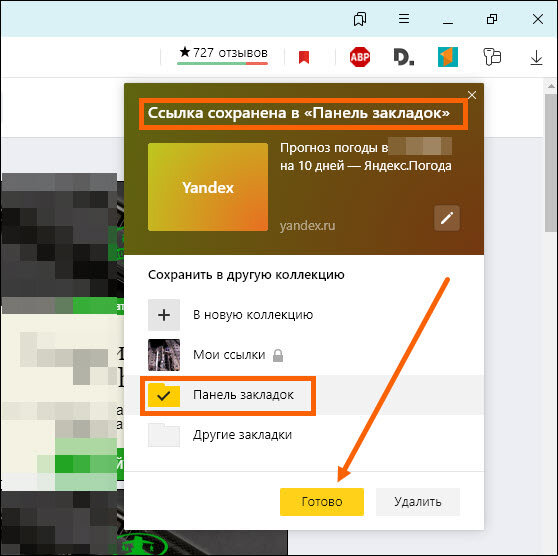This screenshot has width=558, height=556.
Task: Close the bookmark saved popup
Action: click(x=472, y=95)
